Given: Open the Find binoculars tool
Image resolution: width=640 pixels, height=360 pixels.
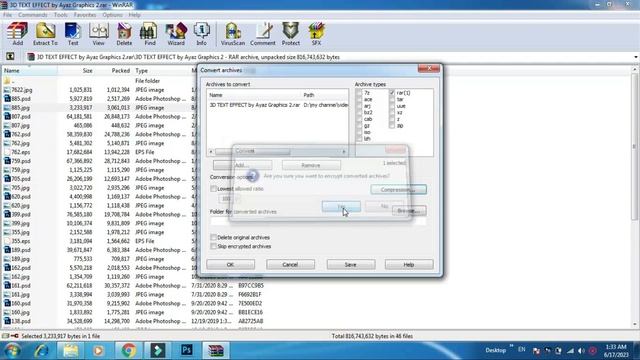Looking at the screenshot, I should click(x=150, y=34).
